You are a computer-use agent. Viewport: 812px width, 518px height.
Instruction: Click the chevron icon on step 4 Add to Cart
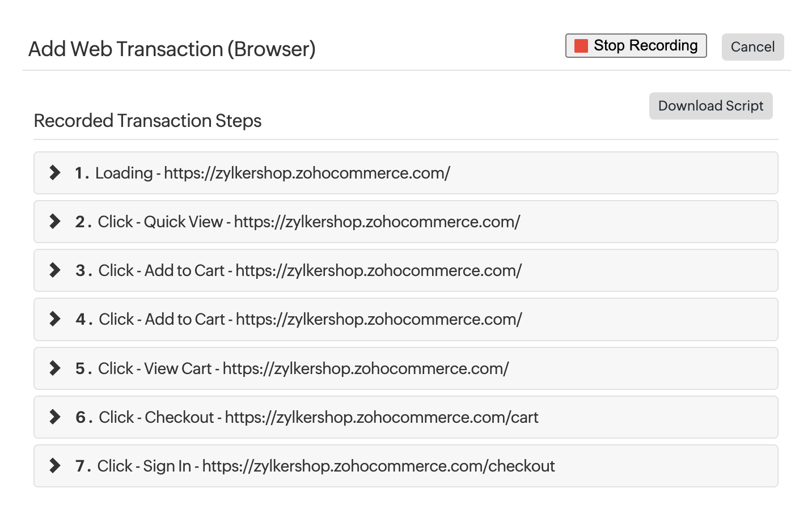(x=54, y=319)
